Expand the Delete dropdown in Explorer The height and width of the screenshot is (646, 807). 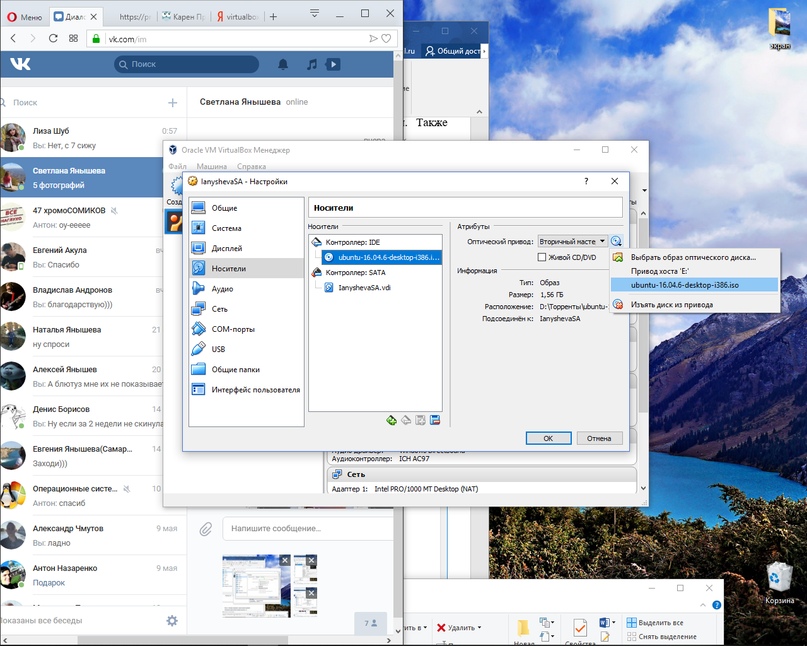coord(481,628)
